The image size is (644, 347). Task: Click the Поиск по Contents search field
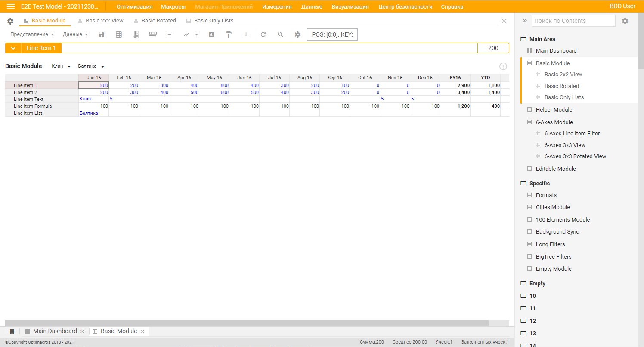coord(574,21)
